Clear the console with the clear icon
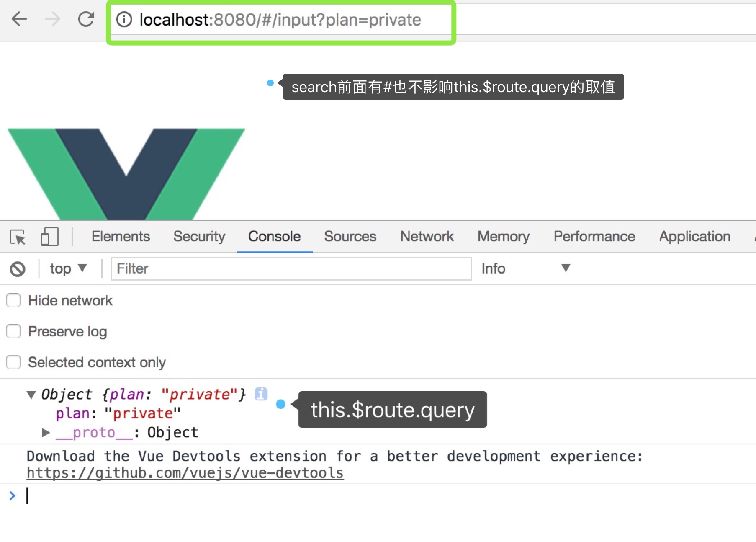 18,269
